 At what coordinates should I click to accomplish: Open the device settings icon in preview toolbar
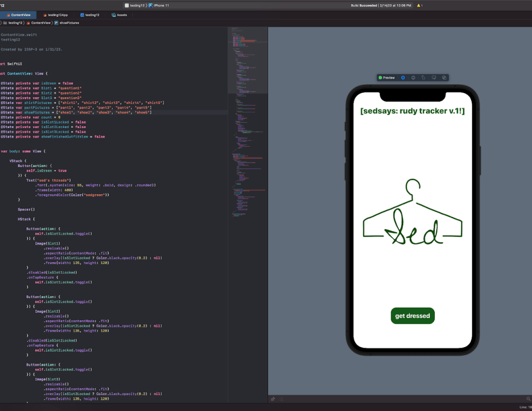(x=434, y=78)
